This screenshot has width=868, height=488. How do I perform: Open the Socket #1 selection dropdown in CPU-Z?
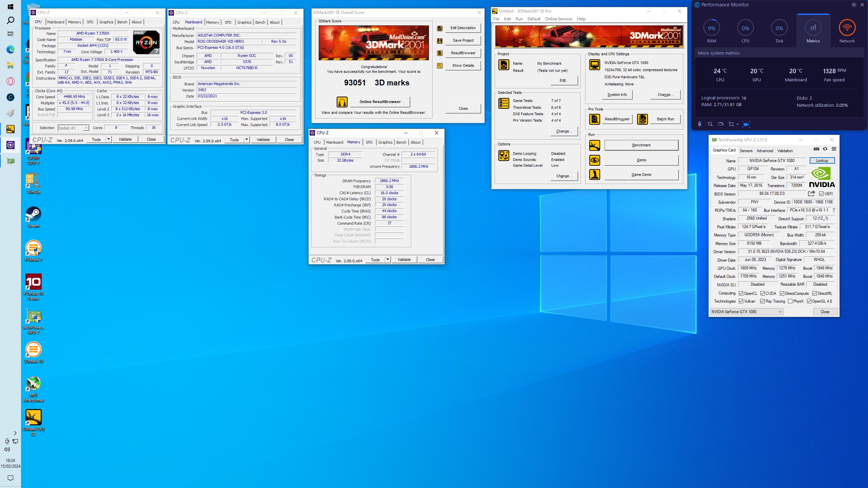click(x=73, y=128)
